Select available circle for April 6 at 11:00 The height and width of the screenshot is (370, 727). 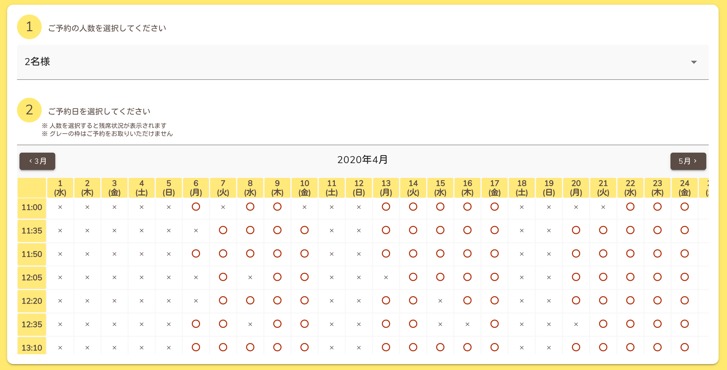(196, 207)
